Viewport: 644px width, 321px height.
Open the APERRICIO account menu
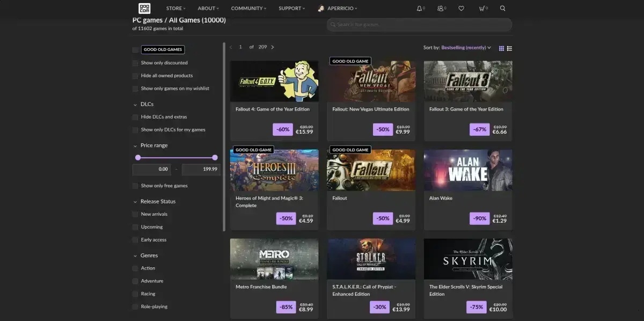(342, 9)
